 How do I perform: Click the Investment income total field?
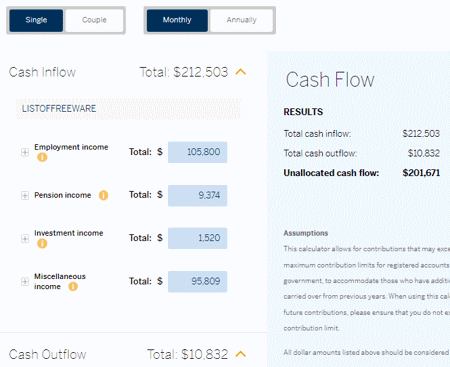pyautogui.click(x=197, y=238)
